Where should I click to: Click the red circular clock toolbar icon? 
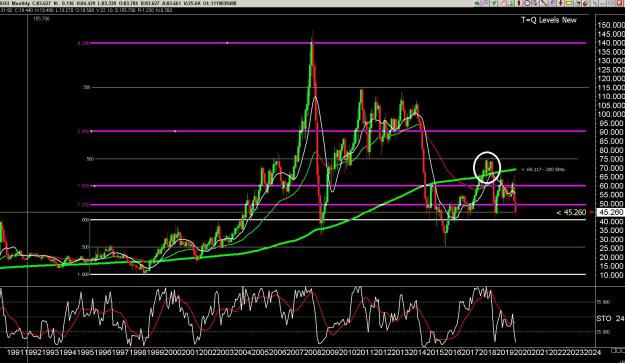527,3
